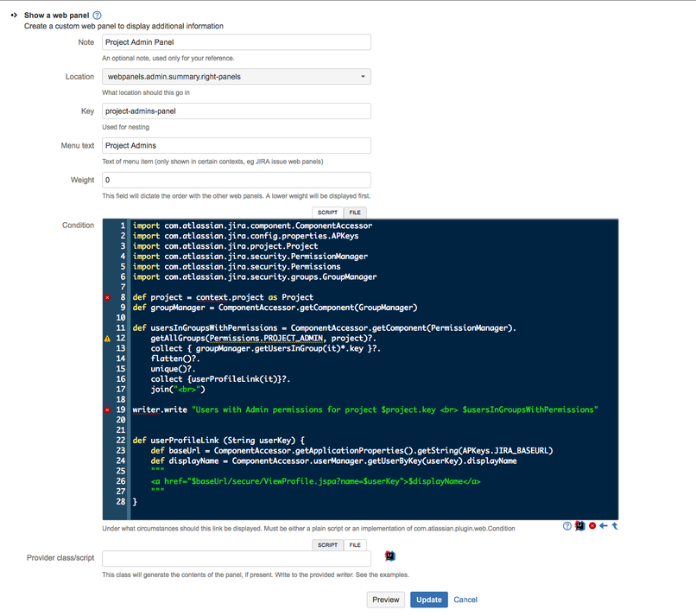Select Condition FILE tab
The image size is (696, 616).
pos(355,213)
